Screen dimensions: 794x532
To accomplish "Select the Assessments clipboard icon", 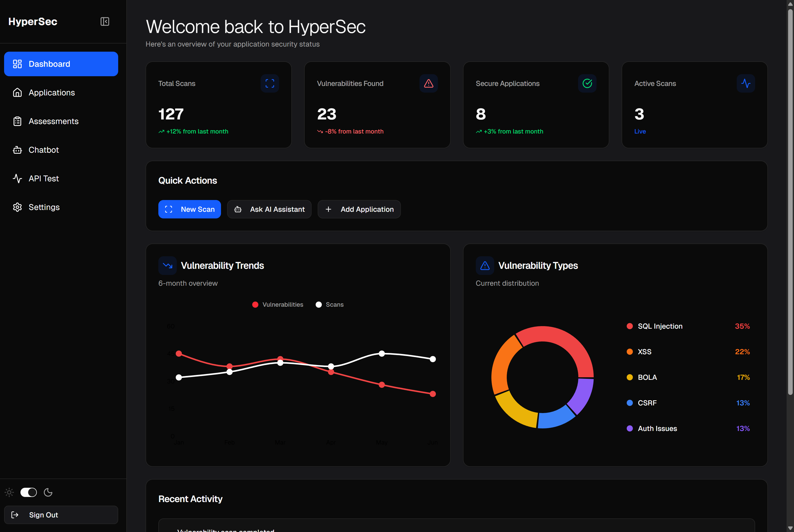I will point(17,121).
